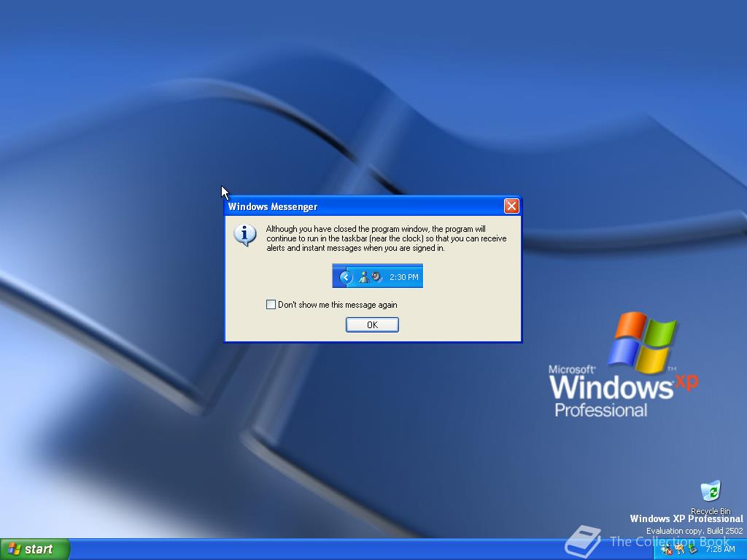747x560 pixels.
Task: Click OK in the Windows Messenger dialog
Action: pos(372,324)
